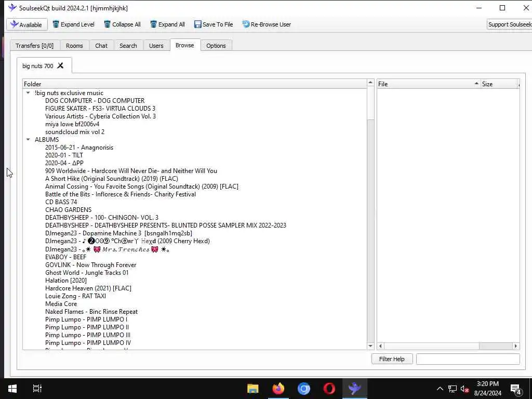
Task: Open the Users tab
Action: [x=156, y=46]
